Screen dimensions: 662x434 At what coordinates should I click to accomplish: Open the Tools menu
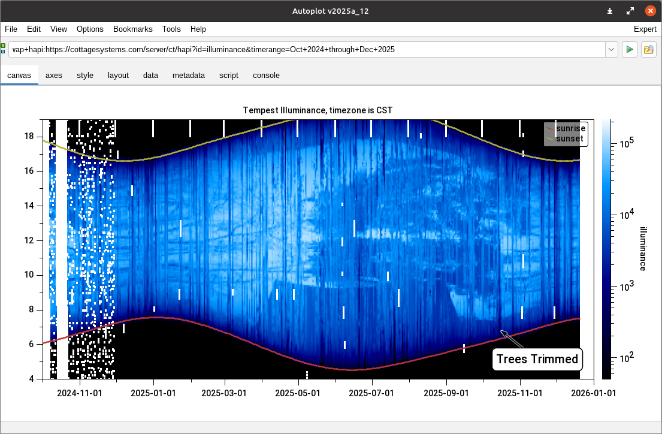[173, 30]
